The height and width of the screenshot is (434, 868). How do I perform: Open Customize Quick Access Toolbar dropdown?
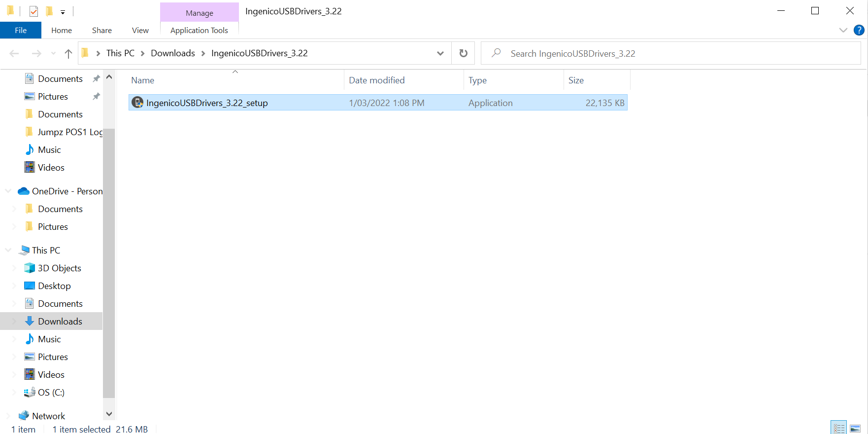click(63, 12)
